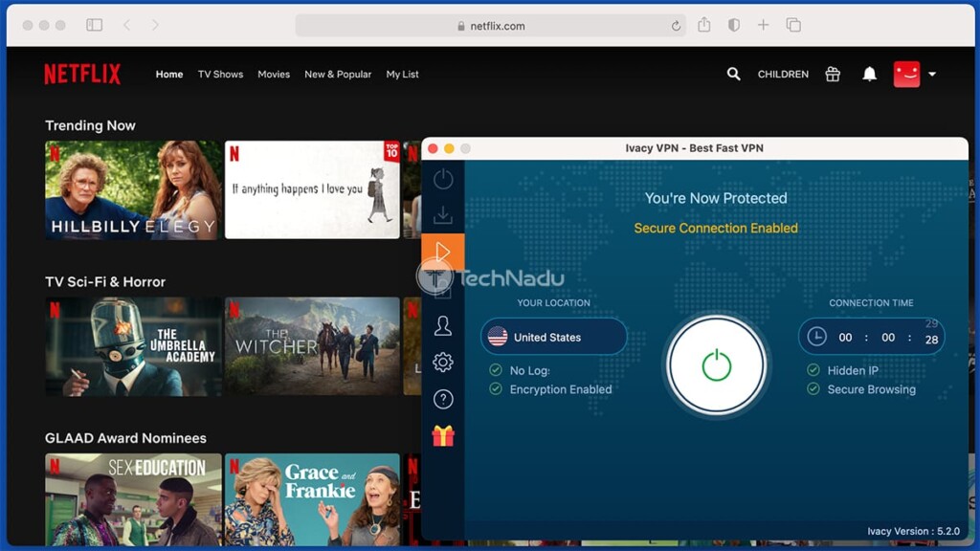Click the netflix.com address bar
The width and height of the screenshot is (980, 551).
click(491, 26)
